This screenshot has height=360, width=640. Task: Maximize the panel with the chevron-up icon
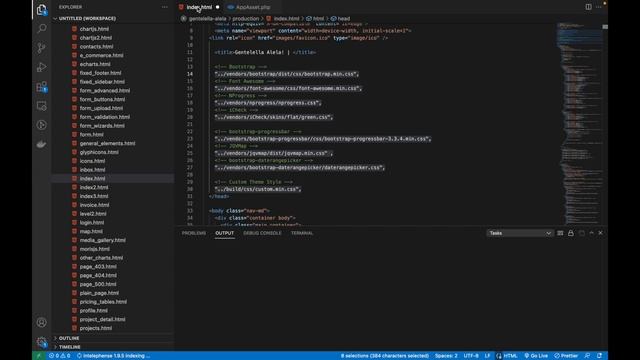591,233
